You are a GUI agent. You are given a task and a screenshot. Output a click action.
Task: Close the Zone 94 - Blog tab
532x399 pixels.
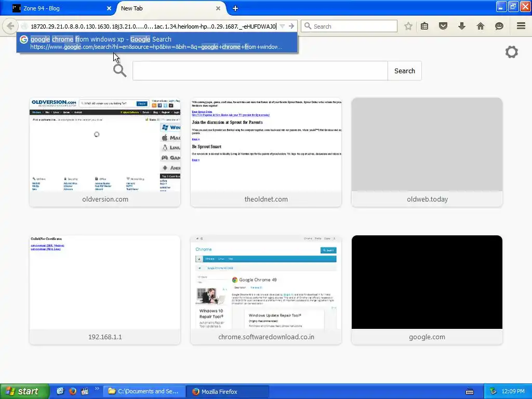[x=109, y=8]
